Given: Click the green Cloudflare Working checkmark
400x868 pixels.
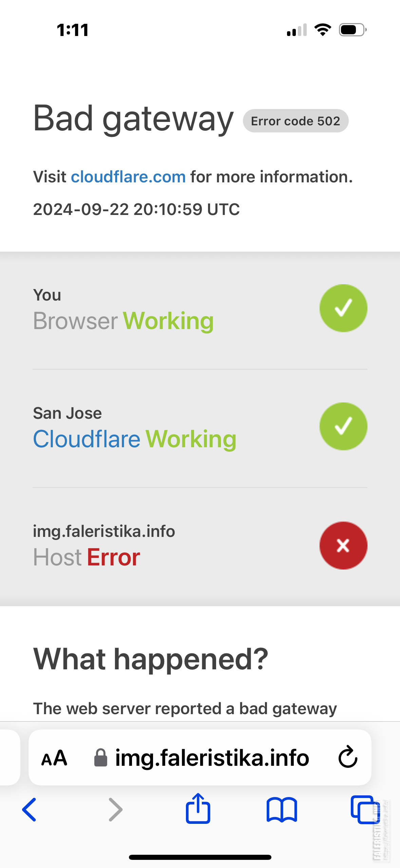Looking at the screenshot, I should [343, 426].
